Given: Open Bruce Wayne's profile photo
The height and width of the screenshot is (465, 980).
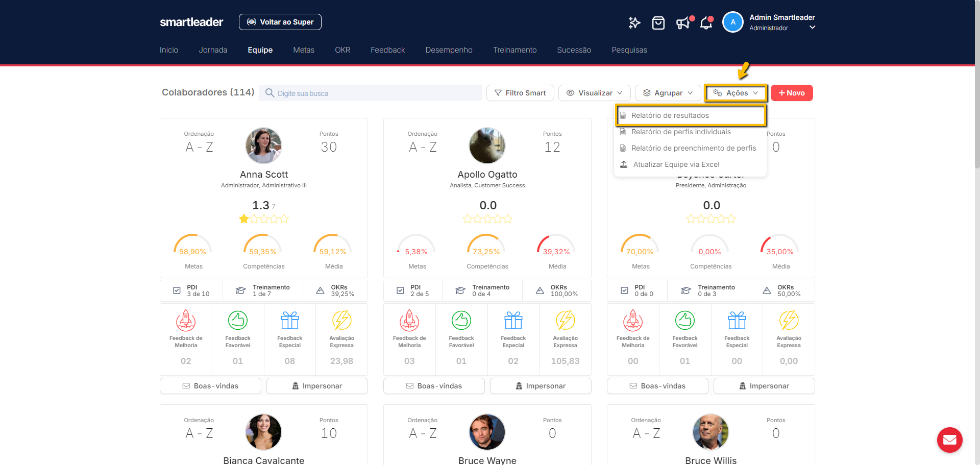Looking at the screenshot, I should (487, 432).
